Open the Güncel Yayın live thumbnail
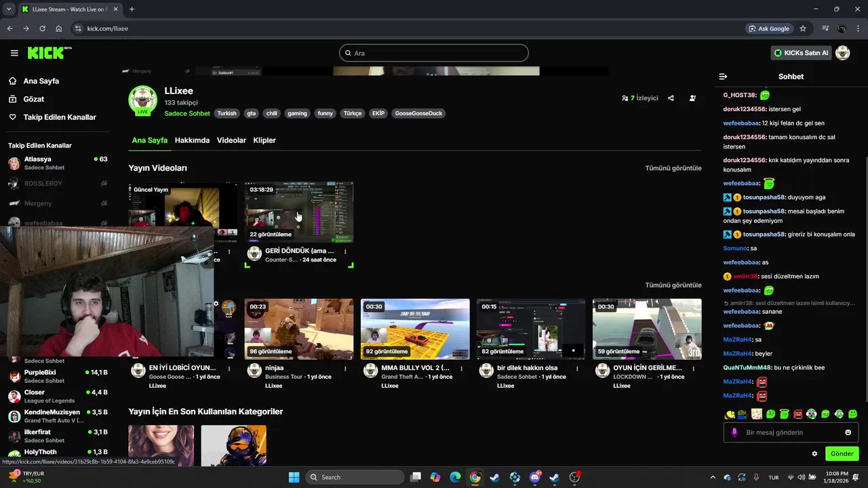The height and width of the screenshot is (488, 868). pyautogui.click(x=183, y=206)
